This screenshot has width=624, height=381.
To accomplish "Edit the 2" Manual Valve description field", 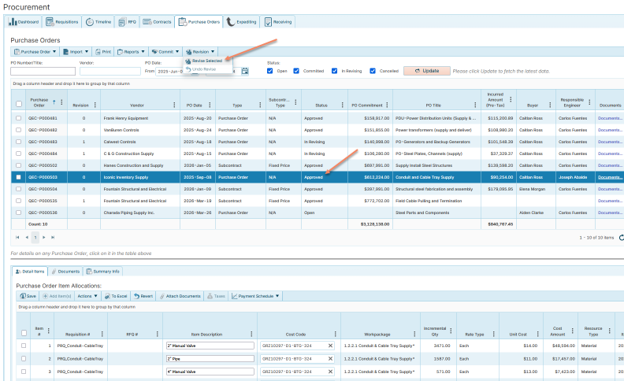I will click(210, 346).
